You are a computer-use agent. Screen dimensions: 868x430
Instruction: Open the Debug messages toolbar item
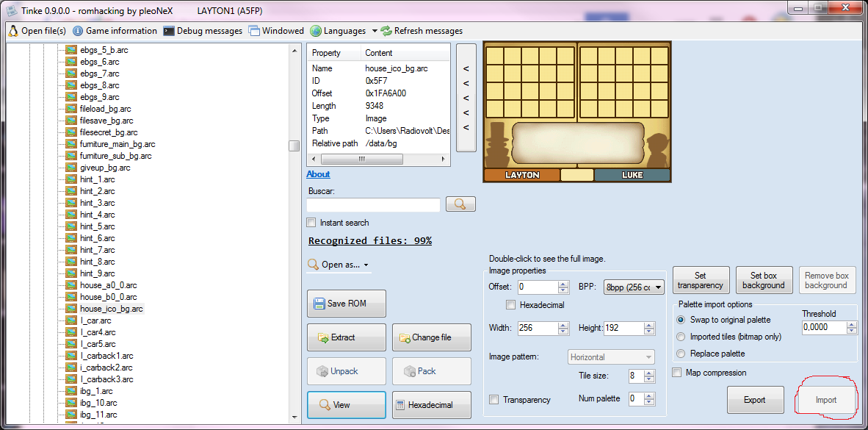(x=203, y=30)
